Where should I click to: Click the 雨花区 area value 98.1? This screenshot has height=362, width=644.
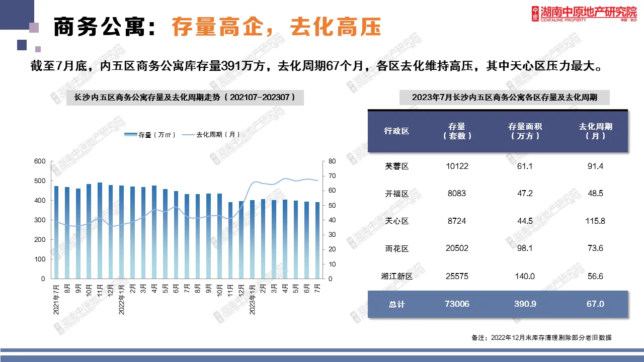[525, 248]
